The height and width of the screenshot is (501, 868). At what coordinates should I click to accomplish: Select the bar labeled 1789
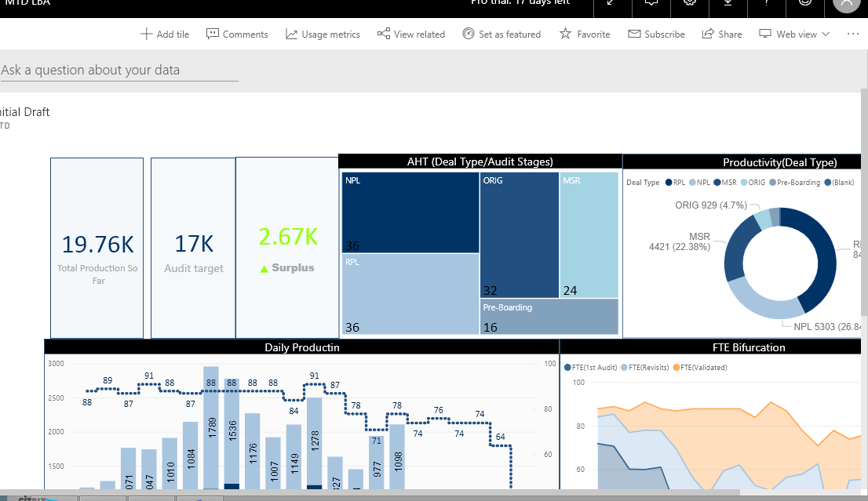coord(211,427)
